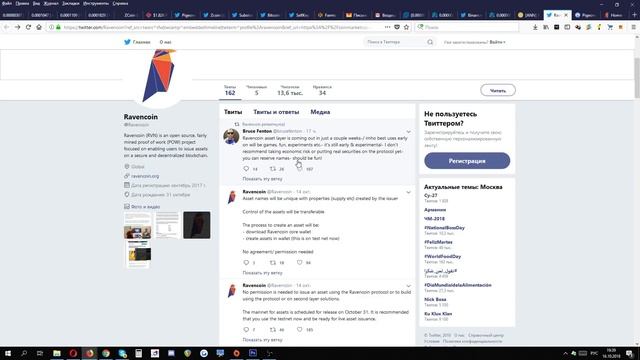Click the 'Регистрация' sign-up button
The width and height of the screenshot is (640, 360).
[467, 161]
